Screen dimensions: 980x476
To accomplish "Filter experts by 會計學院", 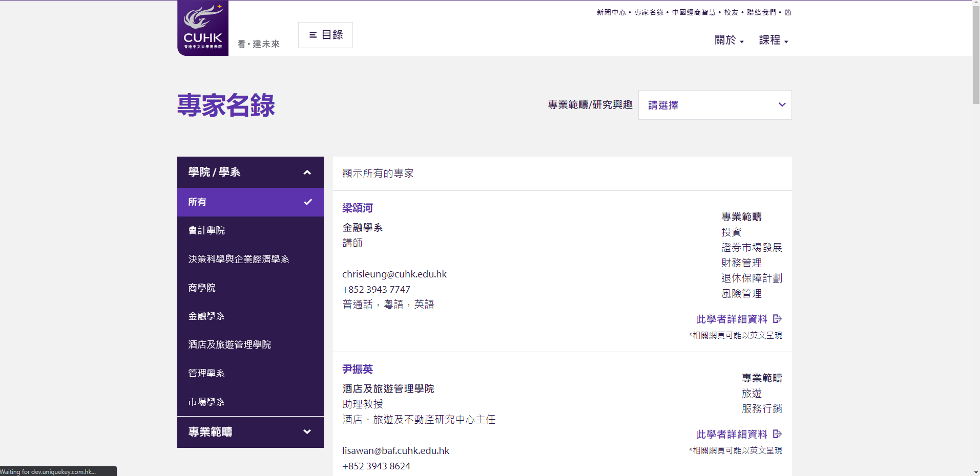I will (206, 230).
